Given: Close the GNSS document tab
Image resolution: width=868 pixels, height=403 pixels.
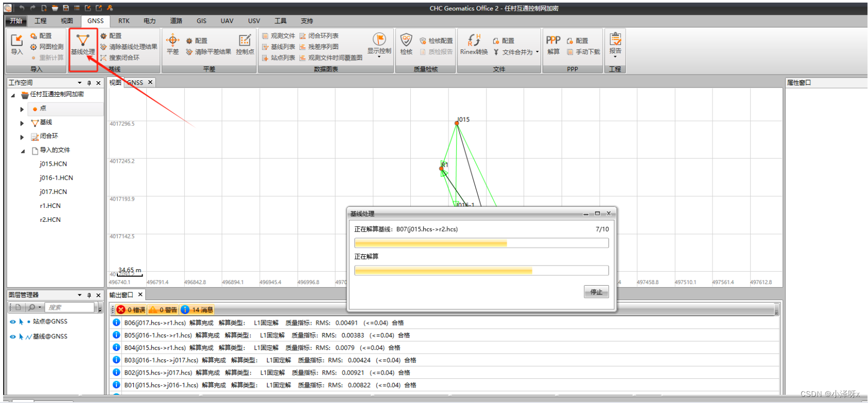Looking at the screenshot, I should click(150, 82).
